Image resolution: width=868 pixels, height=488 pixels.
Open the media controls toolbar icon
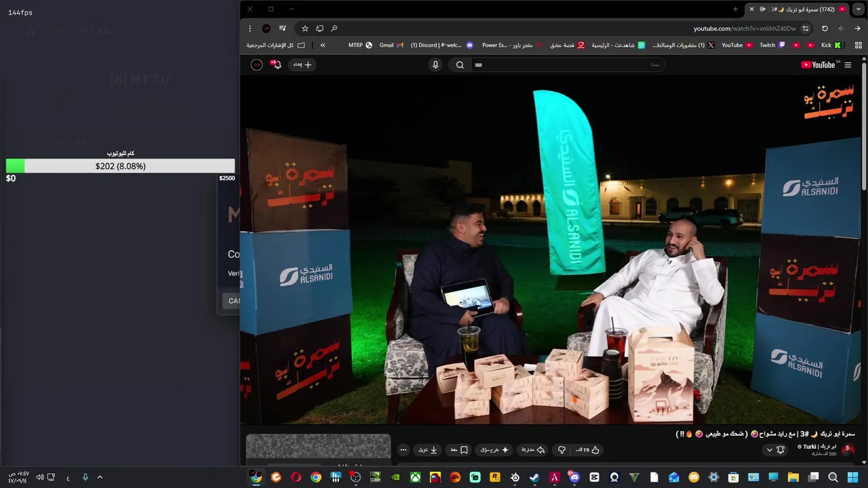click(283, 28)
